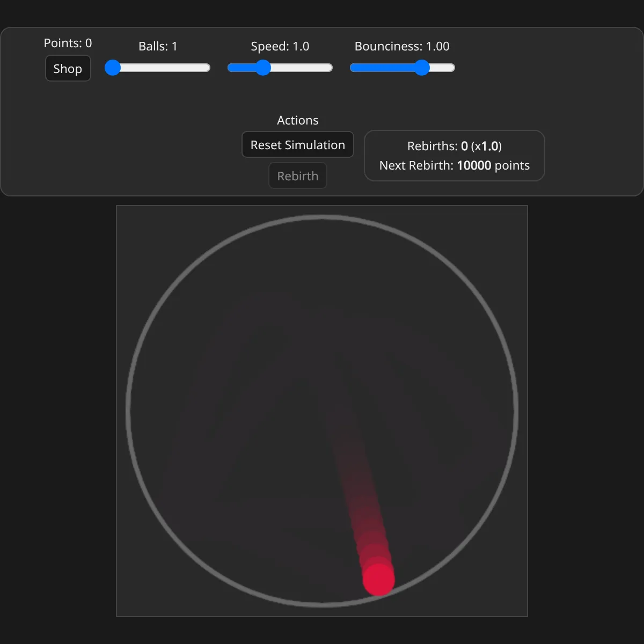Click the Next Rebirth: 10000 points text
The width and height of the screenshot is (644, 644).
tap(454, 165)
